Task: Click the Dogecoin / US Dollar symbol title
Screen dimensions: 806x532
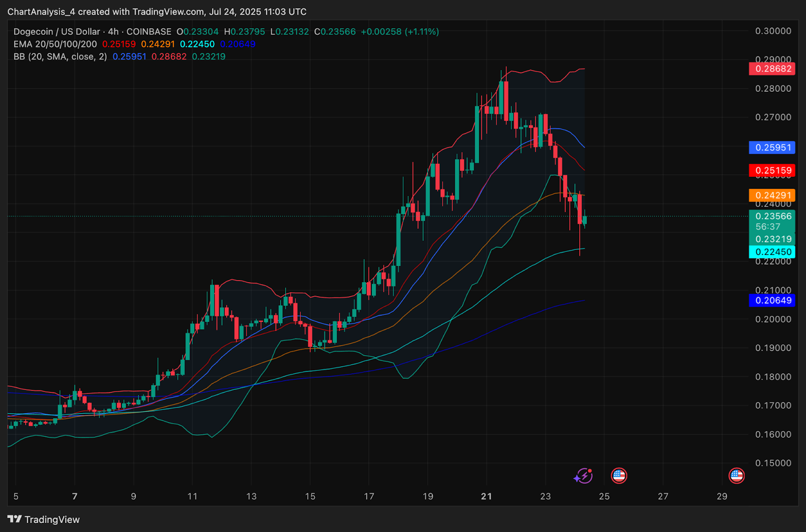Action: point(56,32)
